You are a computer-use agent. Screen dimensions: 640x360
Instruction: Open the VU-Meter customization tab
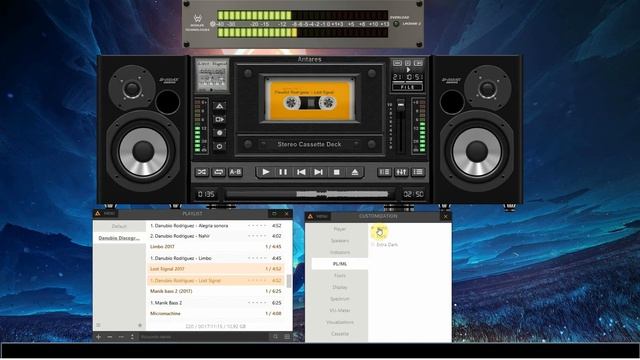tap(340, 311)
